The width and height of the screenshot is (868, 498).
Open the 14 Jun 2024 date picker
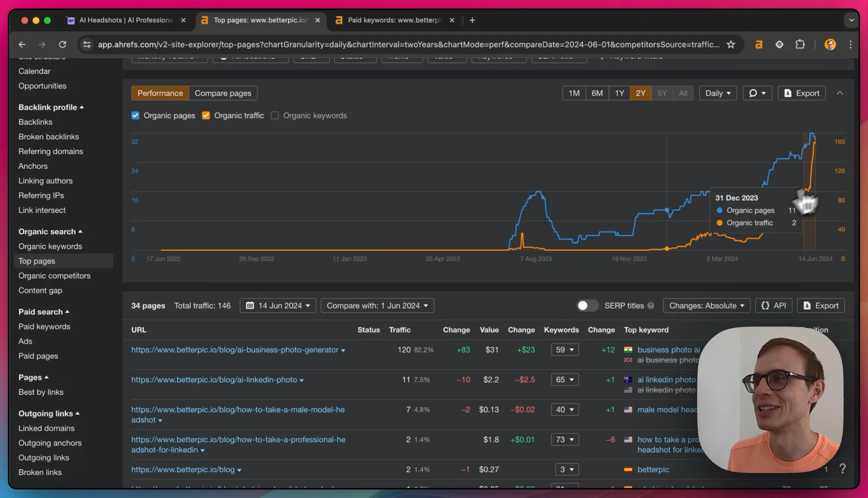(x=278, y=306)
